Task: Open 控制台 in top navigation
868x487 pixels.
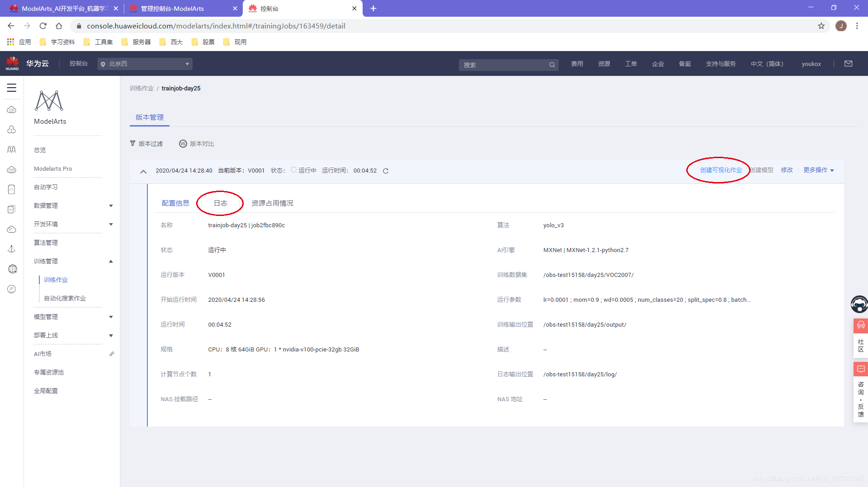Action: pos(79,64)
